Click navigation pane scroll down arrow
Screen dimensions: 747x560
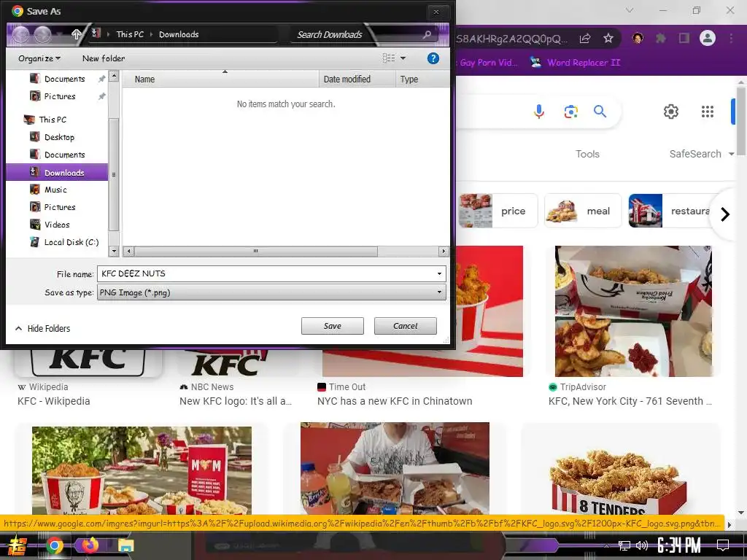coord(114,251)
